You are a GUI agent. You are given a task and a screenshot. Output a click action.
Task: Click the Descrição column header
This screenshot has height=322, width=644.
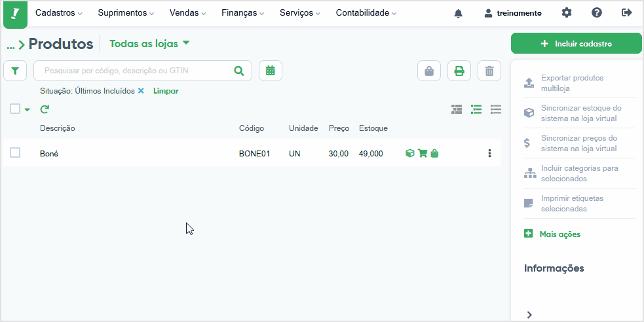tap(58, 128)
